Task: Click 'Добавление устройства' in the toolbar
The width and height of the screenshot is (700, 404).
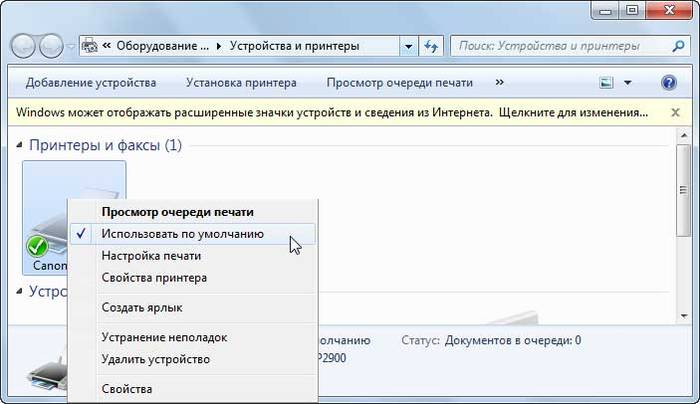Action: [x=91, y=82]
